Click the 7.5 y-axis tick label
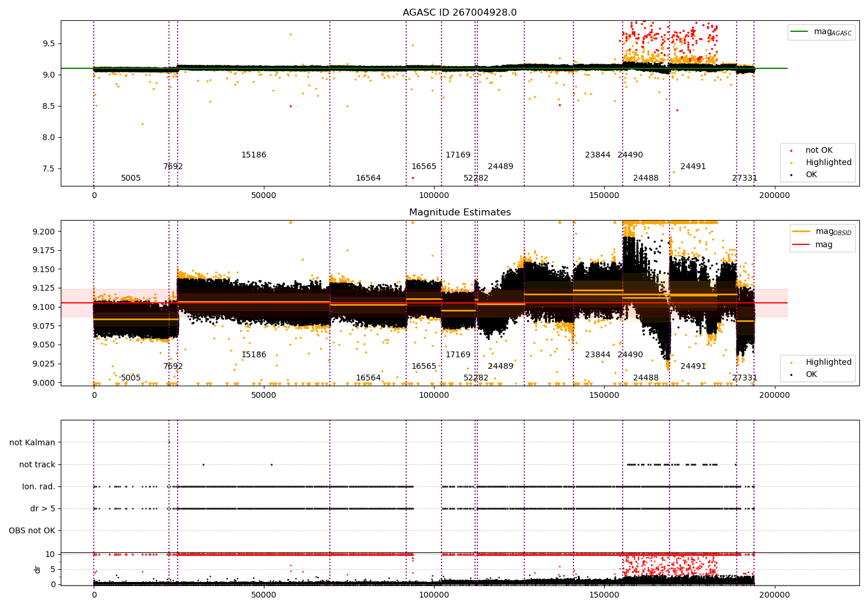 pyautogui.click(x=49, y=169)
